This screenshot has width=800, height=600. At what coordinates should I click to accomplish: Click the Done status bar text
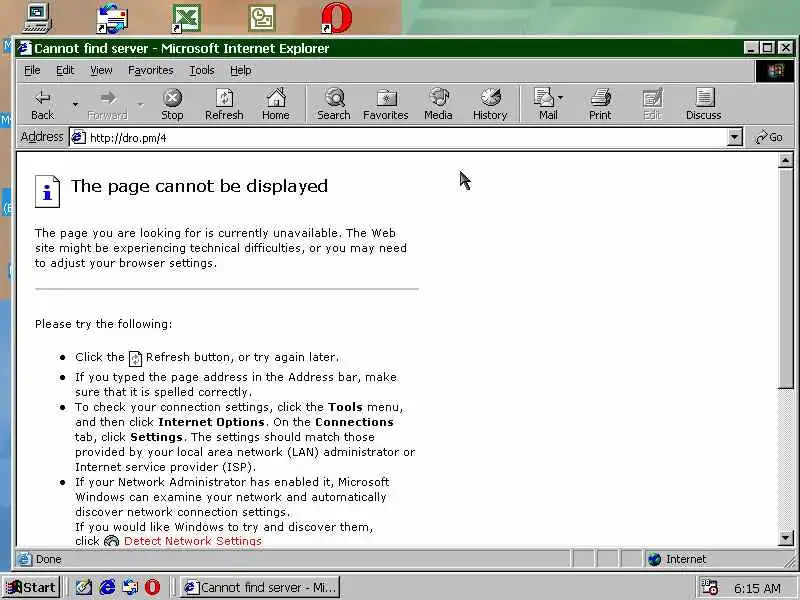48,560
